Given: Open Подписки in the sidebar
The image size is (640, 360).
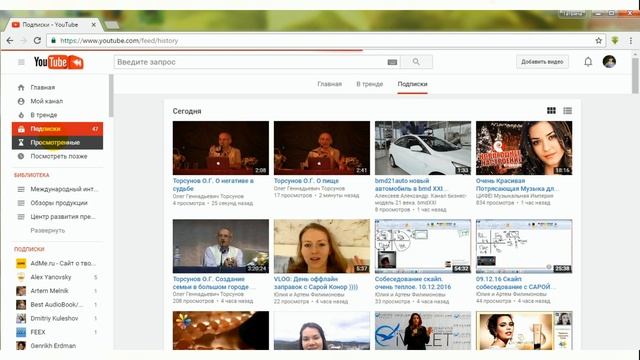Looking at the screenshot, I should [57, 129].
